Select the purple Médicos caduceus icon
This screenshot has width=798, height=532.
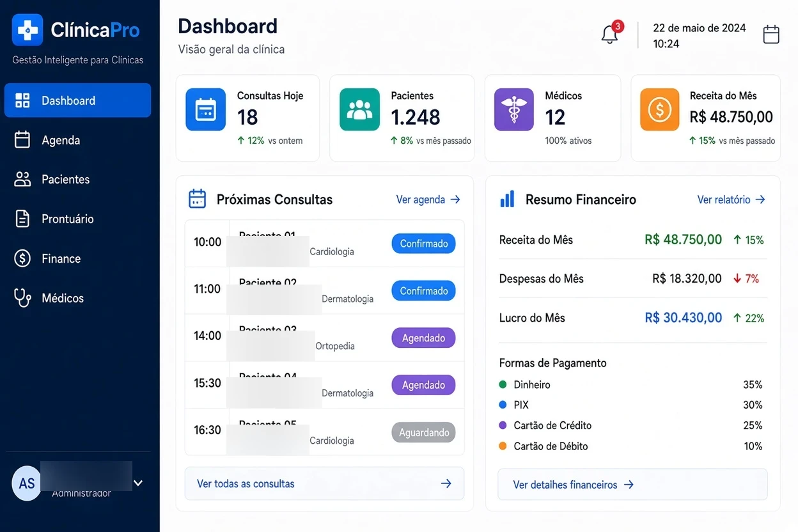pos(513,109)
